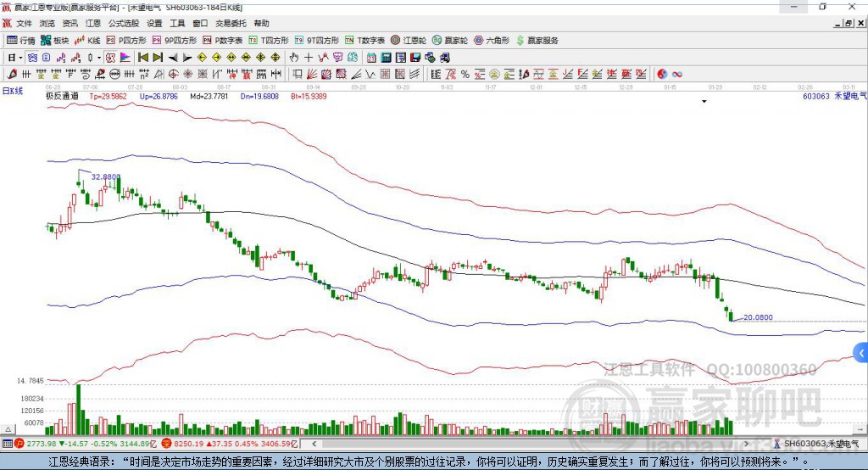Select the circular target angle tool

point(173,74)
